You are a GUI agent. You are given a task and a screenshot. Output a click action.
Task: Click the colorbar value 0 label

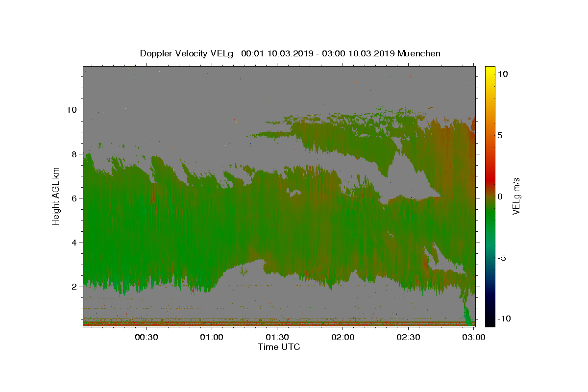tap(500, 196)
